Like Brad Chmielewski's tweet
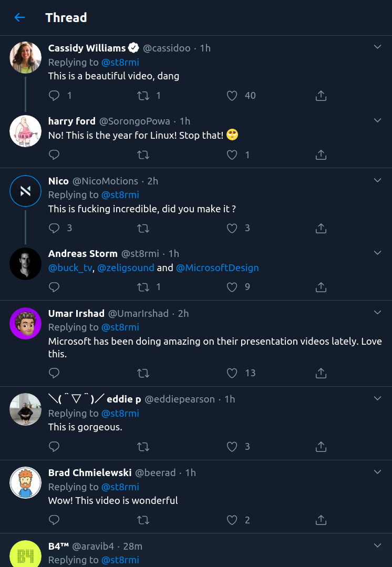This screenshot has height=567, width=392. pyautogui.click(x=232, y=520)
